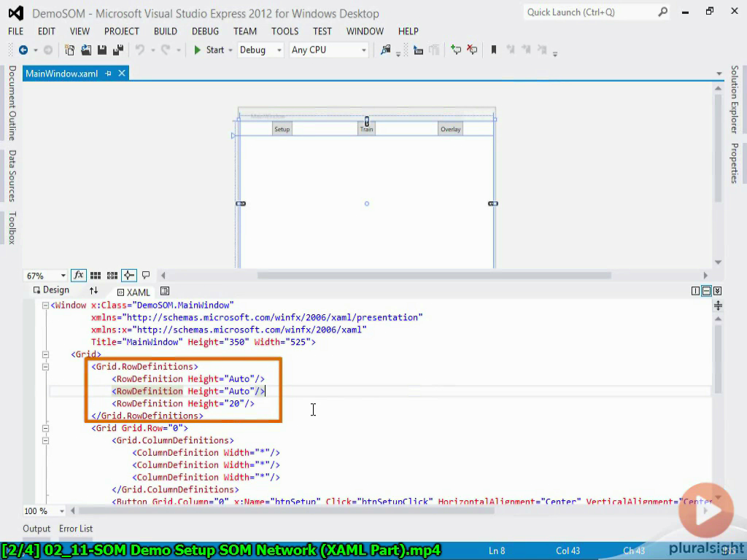Screen dimensions: 747x560
Task: Click the Visual Studio logo icon
Action: click(16, 13)
